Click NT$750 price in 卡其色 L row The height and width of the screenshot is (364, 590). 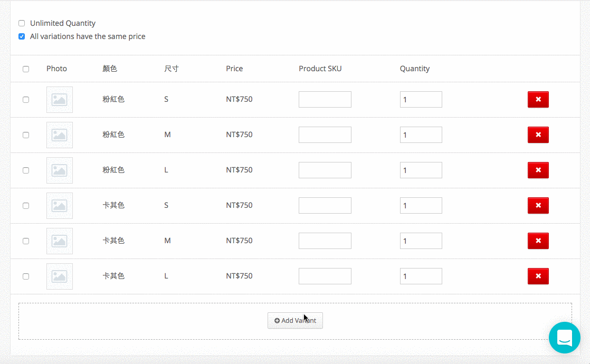click(239, 276)
